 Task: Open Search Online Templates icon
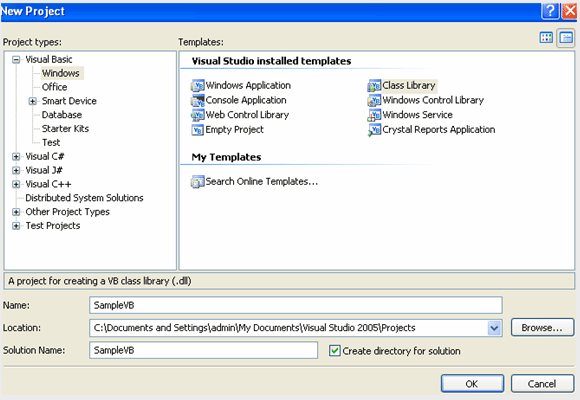coord(198,182)
